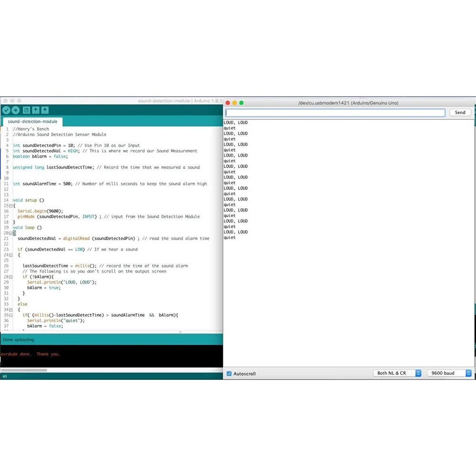The image size is (476, 476).
Task: Maximize the serial monitor with green button
Action: (x=241, y=103)
